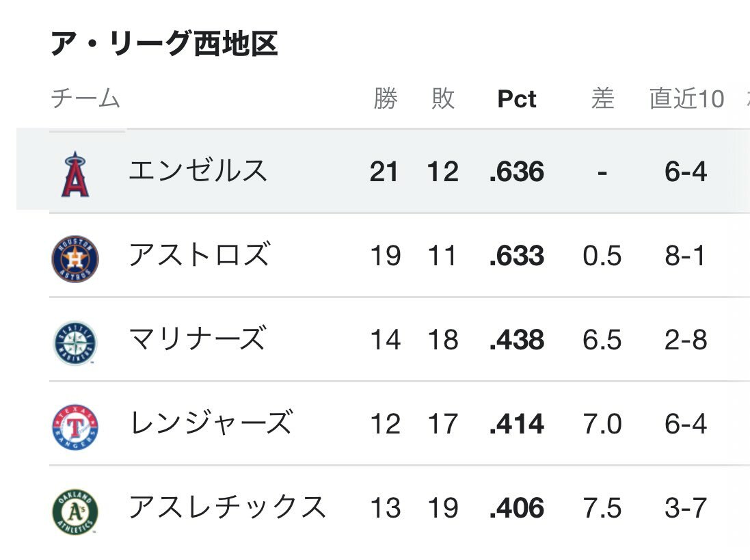
Task: Open the アスレチックス team link
Action: coord(228,507)
